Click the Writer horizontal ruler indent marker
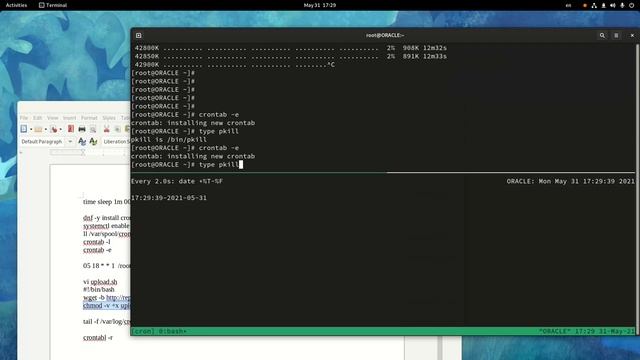Screen dimensions: 640x360 pyautogui.click(x=83, y=152)
